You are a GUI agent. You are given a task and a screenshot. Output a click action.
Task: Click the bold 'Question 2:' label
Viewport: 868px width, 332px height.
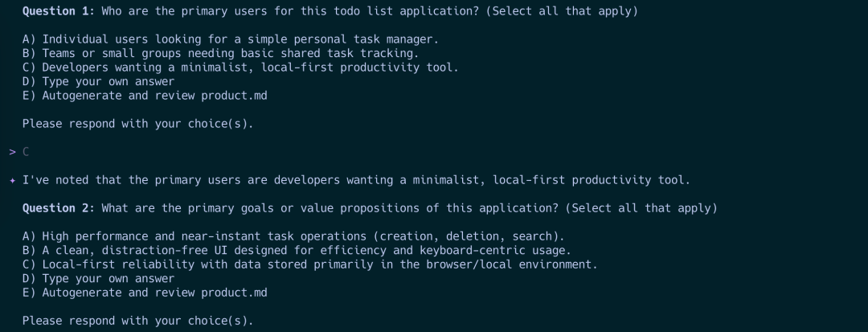coord(58,208)
